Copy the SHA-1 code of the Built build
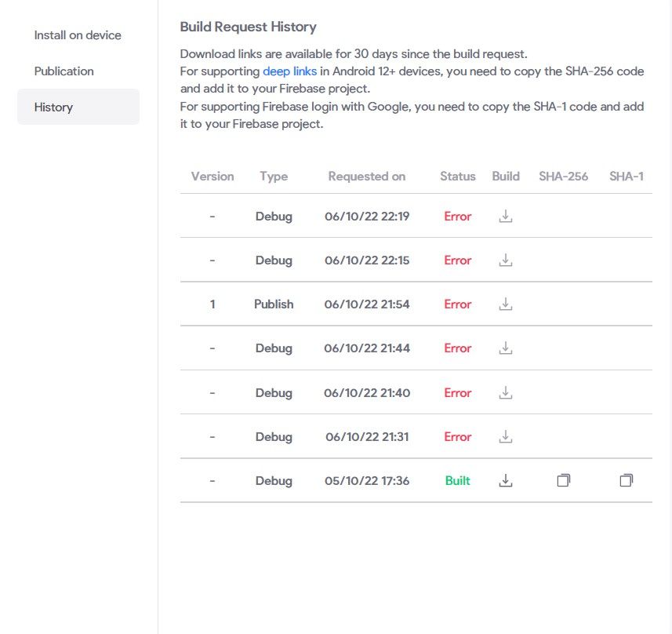The image size is (672, 634). click(x=627, y=480)
